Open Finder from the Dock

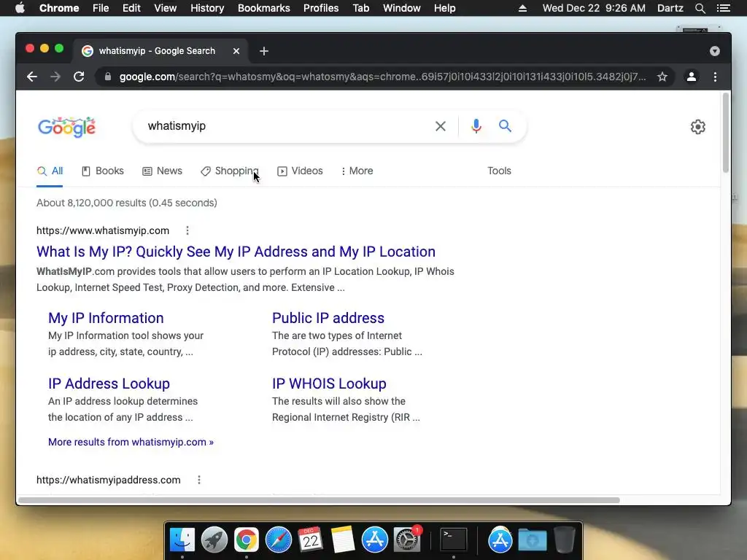click(x=182, y=540)
